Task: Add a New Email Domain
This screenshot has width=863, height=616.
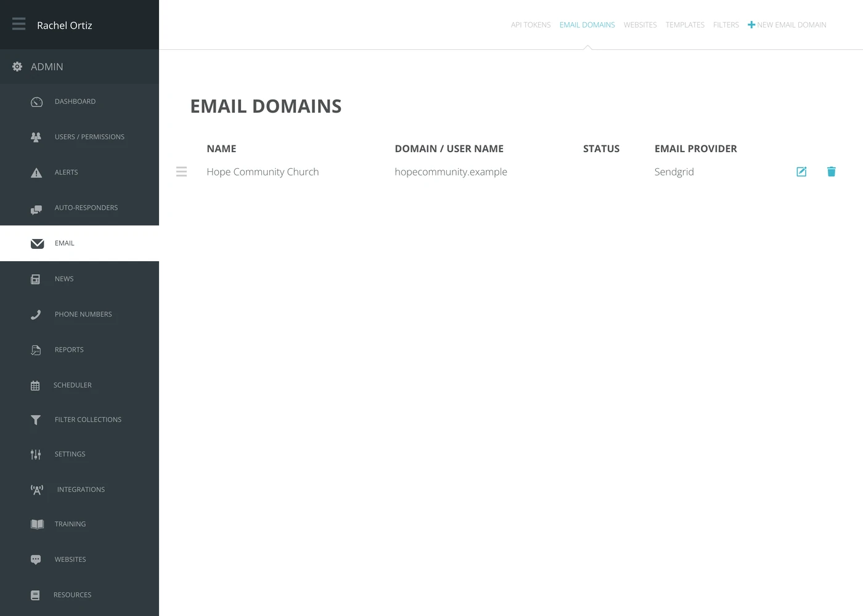Action: [787, 25]
